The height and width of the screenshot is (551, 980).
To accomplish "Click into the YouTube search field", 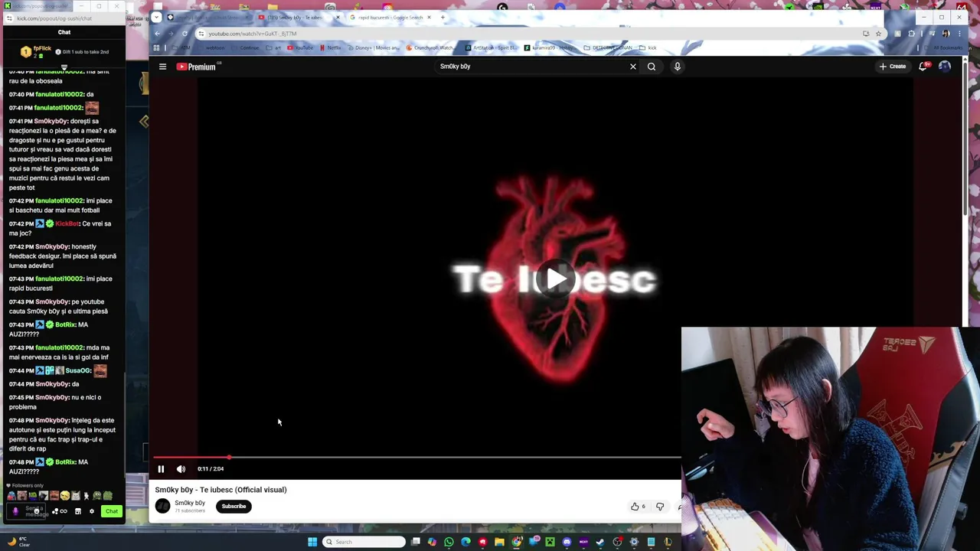I will click(532, 67).
